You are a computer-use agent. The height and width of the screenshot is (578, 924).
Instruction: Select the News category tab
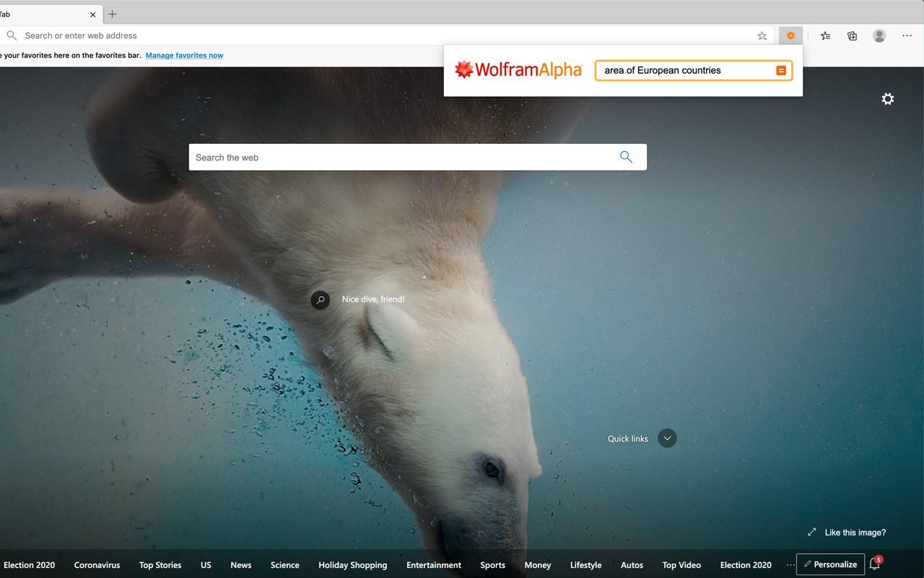[241, 565]
